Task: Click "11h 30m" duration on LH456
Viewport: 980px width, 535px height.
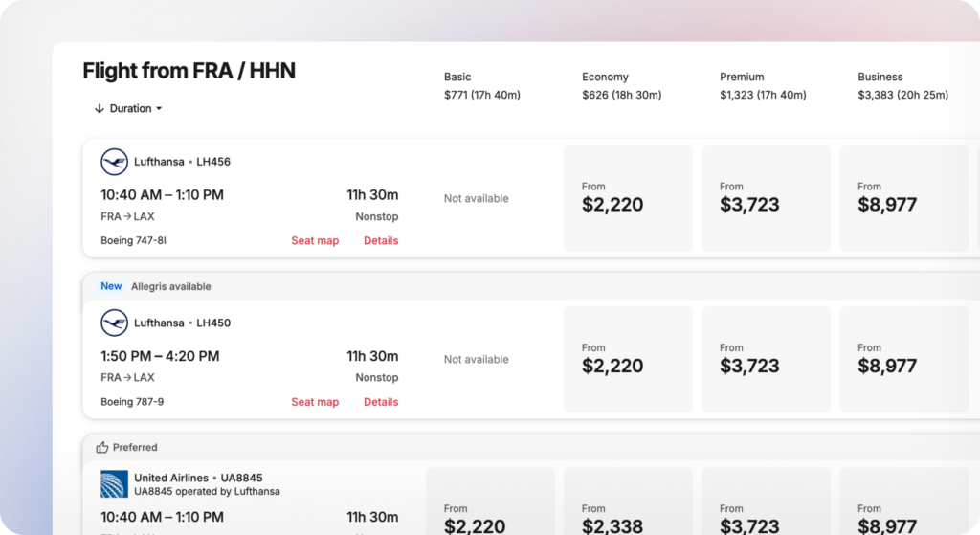Action: 372,195
